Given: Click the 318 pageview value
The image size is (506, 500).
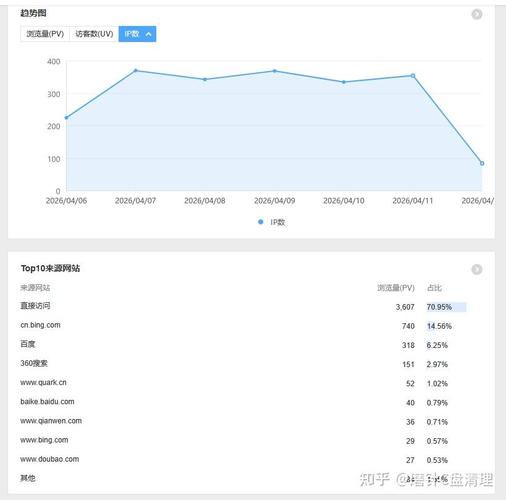Looking at the screenshot, I should 408,345.
